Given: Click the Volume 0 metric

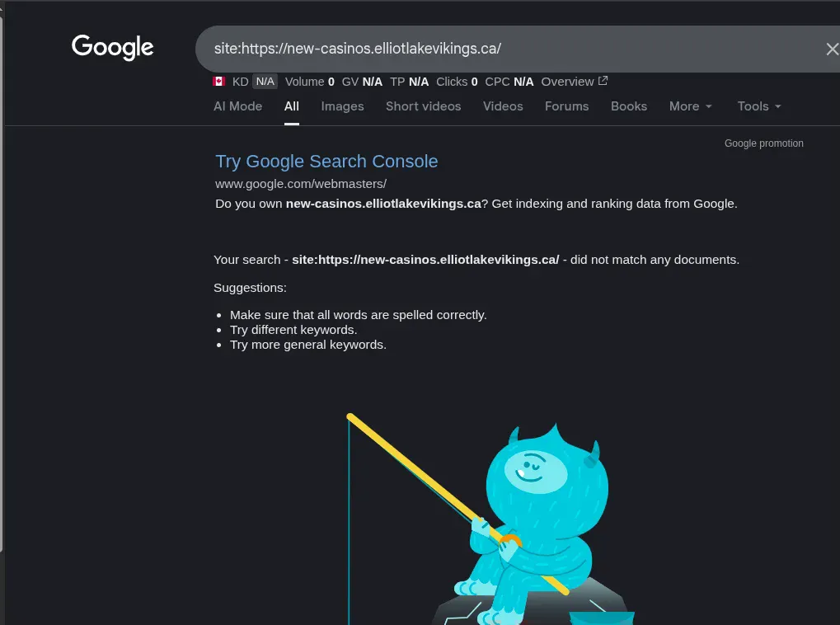Looking at the screenshot, I should coord(310,82).
